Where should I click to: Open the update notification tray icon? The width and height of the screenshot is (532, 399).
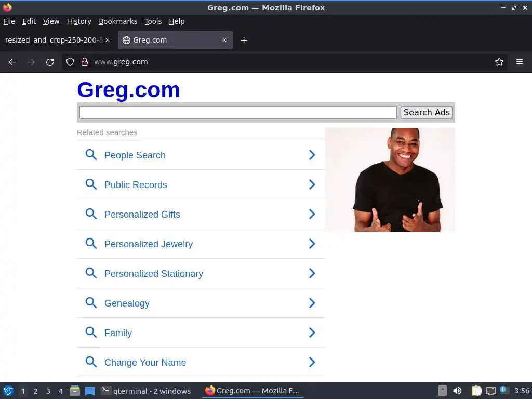tap(504, 390)
